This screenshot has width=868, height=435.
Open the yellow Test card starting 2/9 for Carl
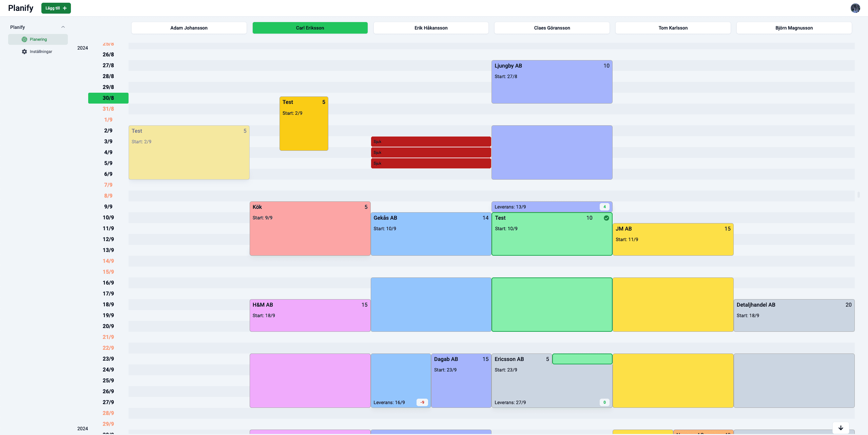click(304, 124)
